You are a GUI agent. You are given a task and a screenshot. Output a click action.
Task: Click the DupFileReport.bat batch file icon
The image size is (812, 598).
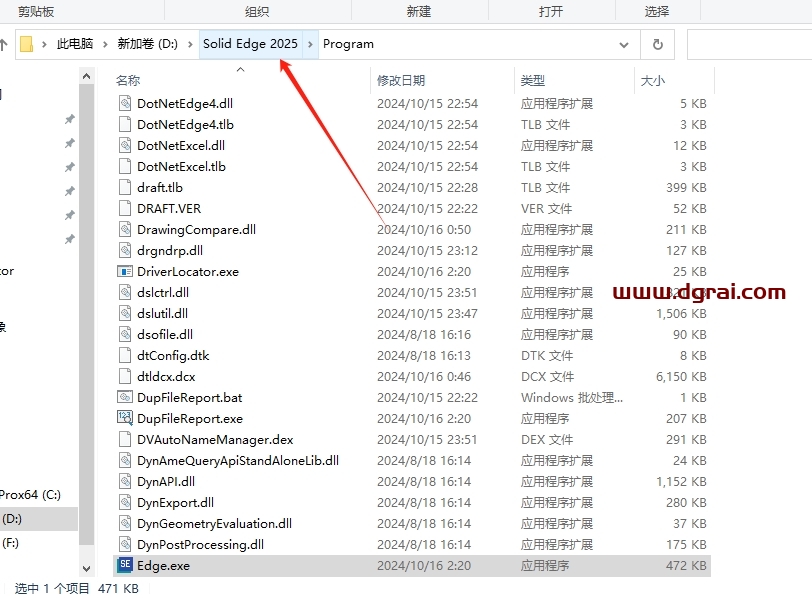point(125,398)
